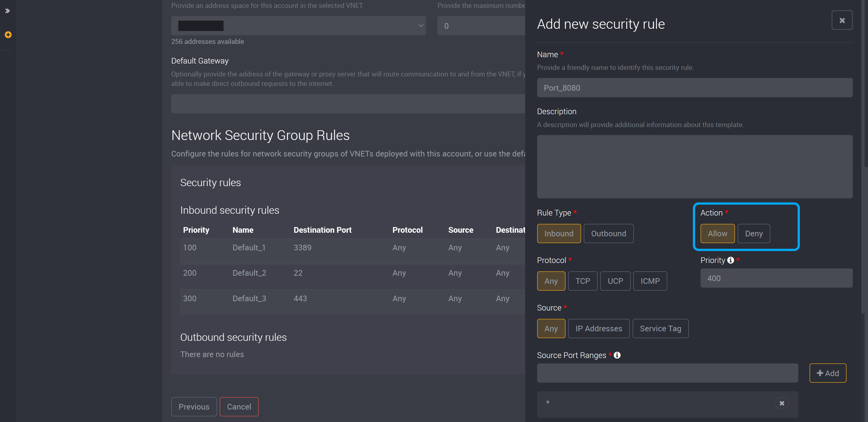Screen dimensions: 868x422
Task: Click priority 300 cell
Action: click(x=190, y=298)
